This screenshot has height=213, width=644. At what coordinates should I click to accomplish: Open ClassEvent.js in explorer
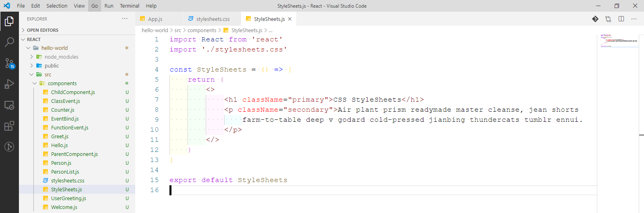point(66,101)
